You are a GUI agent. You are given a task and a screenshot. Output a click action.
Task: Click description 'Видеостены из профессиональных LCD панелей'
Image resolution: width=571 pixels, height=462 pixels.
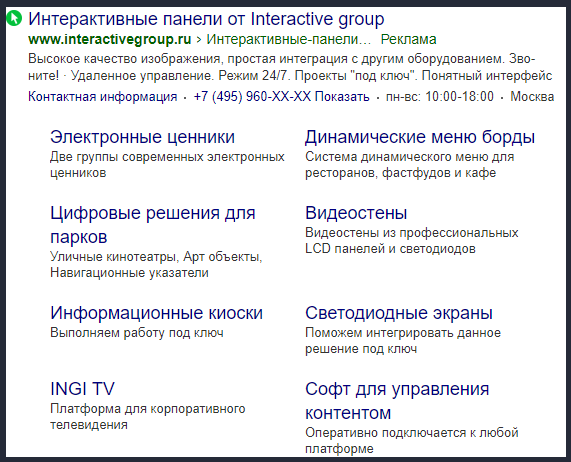pyautogui.click(x=411, y=241)
